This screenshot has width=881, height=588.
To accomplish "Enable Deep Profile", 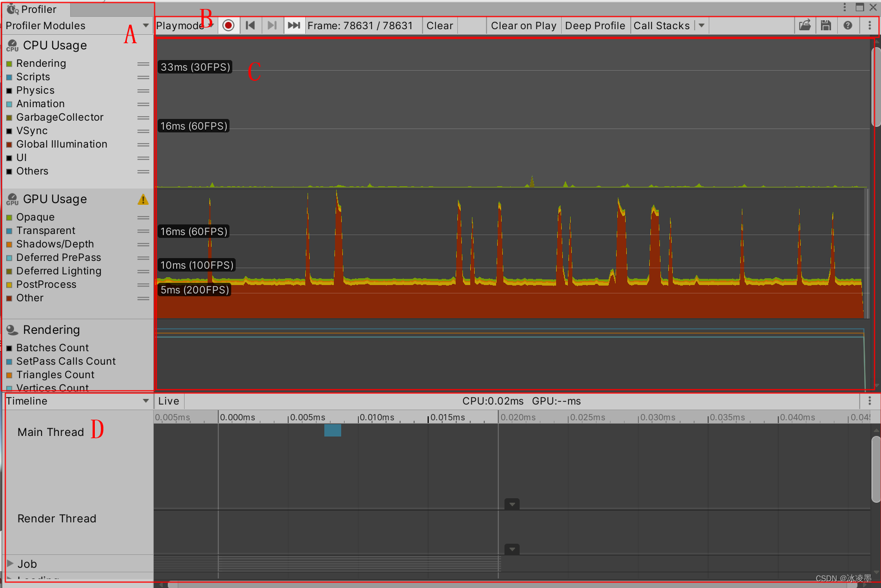I will coord(595,26).
